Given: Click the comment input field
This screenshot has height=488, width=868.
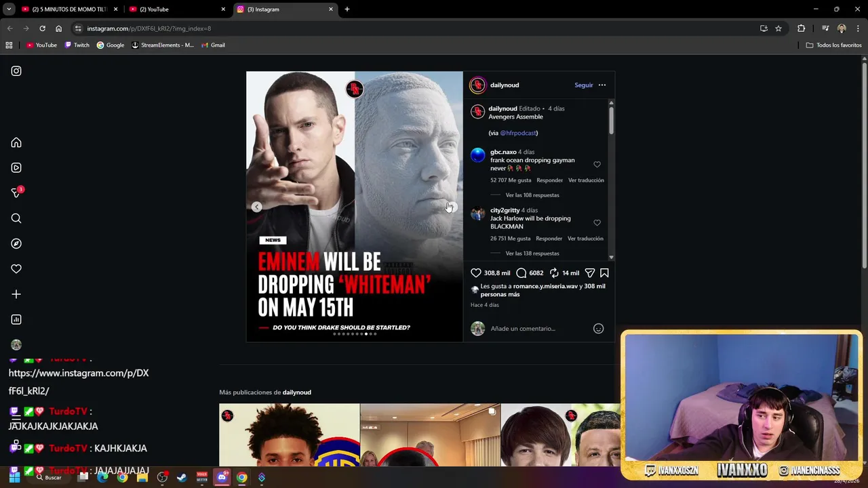Looking at the screenshot, I should (x=539, y=329).
